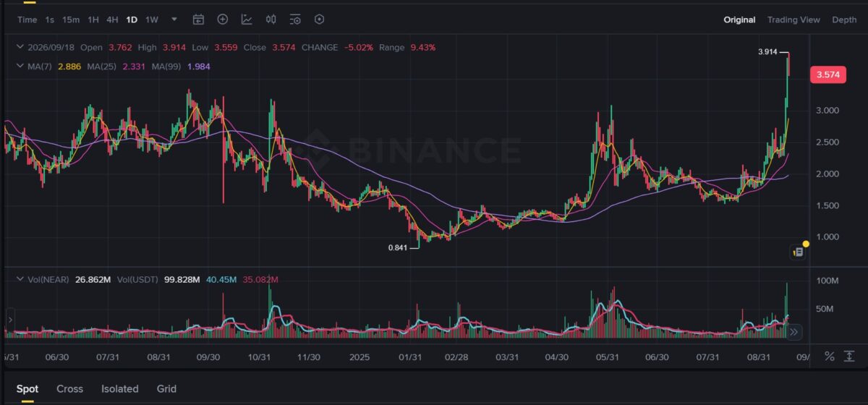Click the High 3.914 value in header

[x=174, y=47]
